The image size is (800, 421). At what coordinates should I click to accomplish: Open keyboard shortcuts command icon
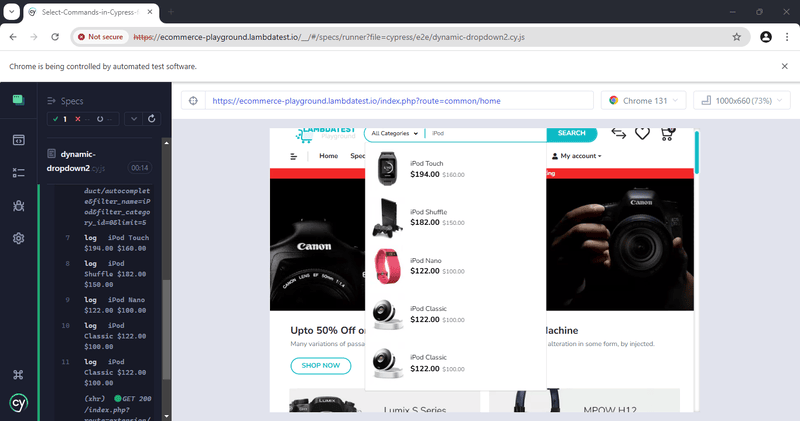[x=18, y=375]
